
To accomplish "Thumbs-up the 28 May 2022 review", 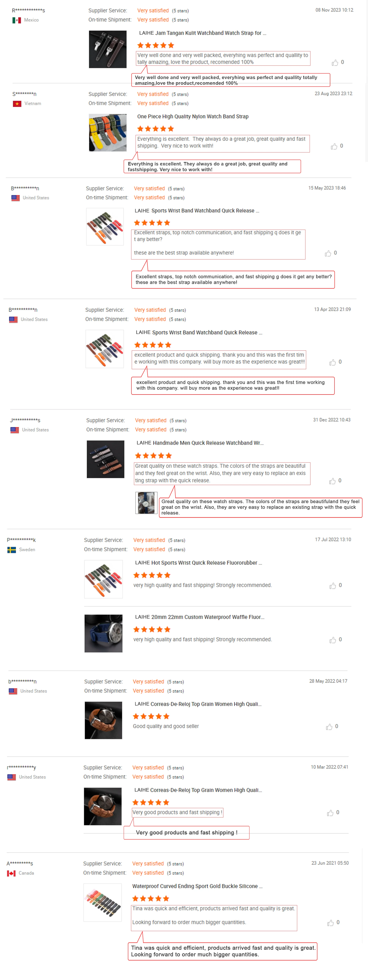I will pyautogui.click(x=329, y=727).
